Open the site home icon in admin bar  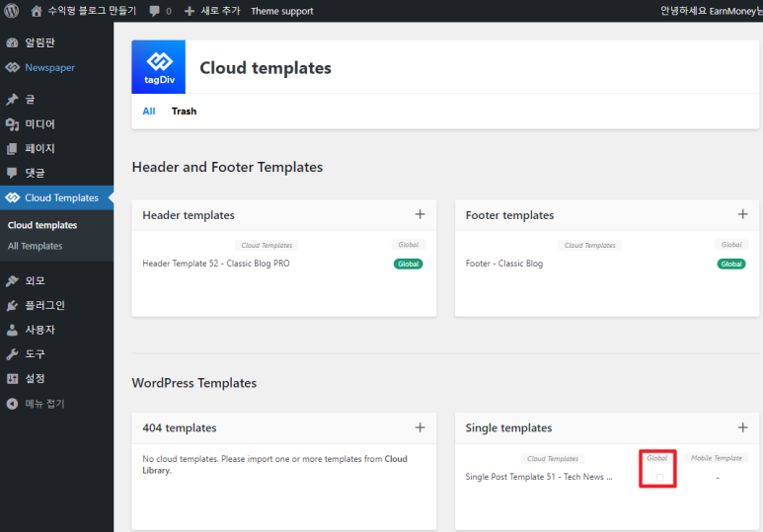(37, 11)
